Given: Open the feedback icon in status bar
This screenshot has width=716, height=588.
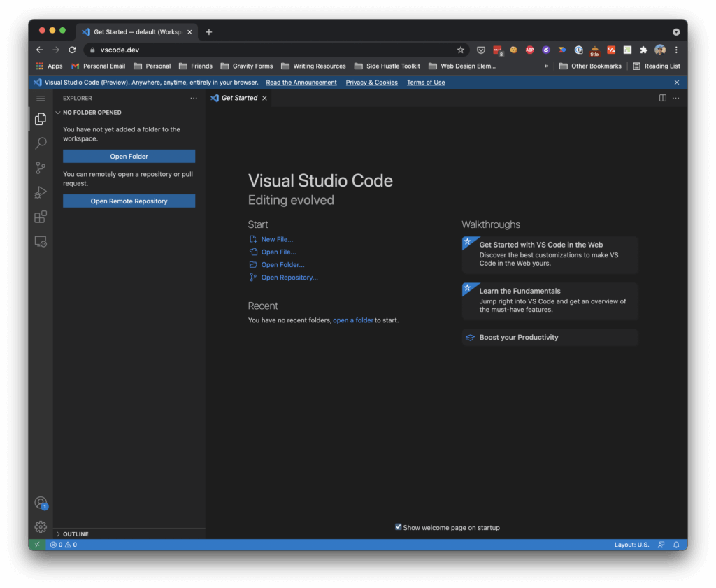Looking at the screenshot, I should pyautogui.click(x=661, y=545).
